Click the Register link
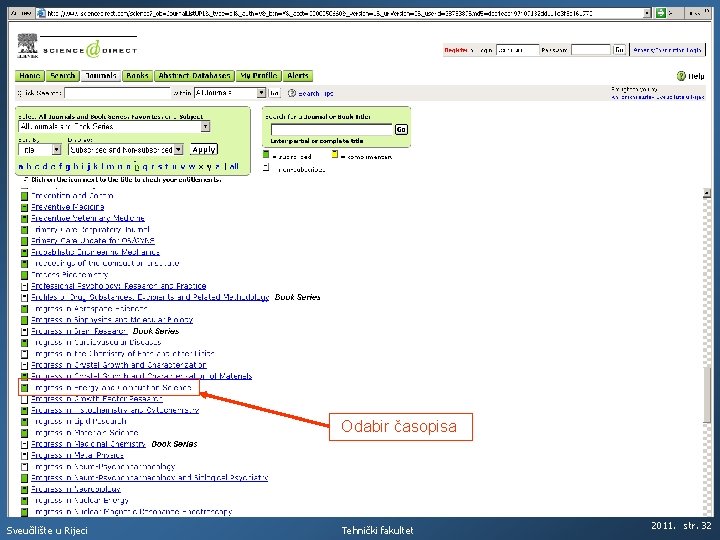Image resolution: width=720 pixels, height=540 pixels. pyautogui.click(x=456, y=50)
